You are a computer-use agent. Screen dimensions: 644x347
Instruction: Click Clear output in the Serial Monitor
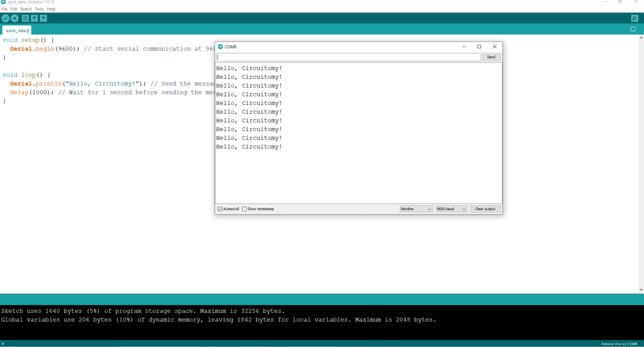tap(485, 209)
